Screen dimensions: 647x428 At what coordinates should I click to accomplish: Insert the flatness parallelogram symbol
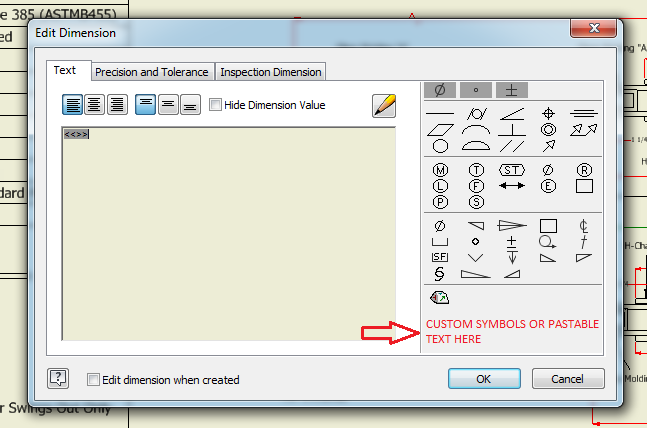[440, 130]
